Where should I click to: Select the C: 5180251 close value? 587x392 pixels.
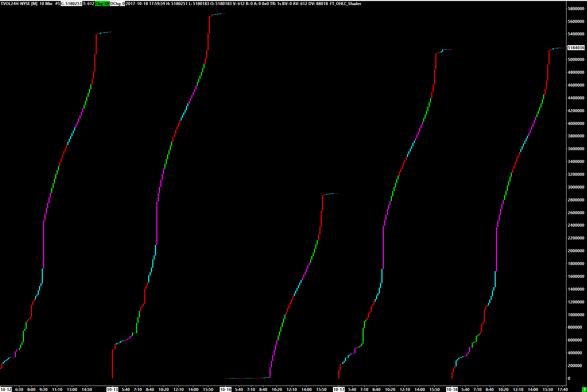(71, 4)
